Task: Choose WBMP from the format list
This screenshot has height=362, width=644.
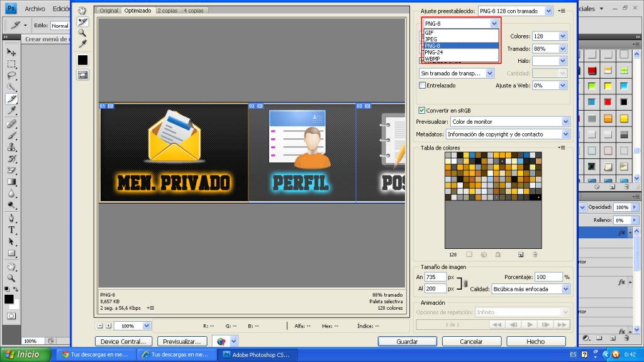Action: pos(461,58)
